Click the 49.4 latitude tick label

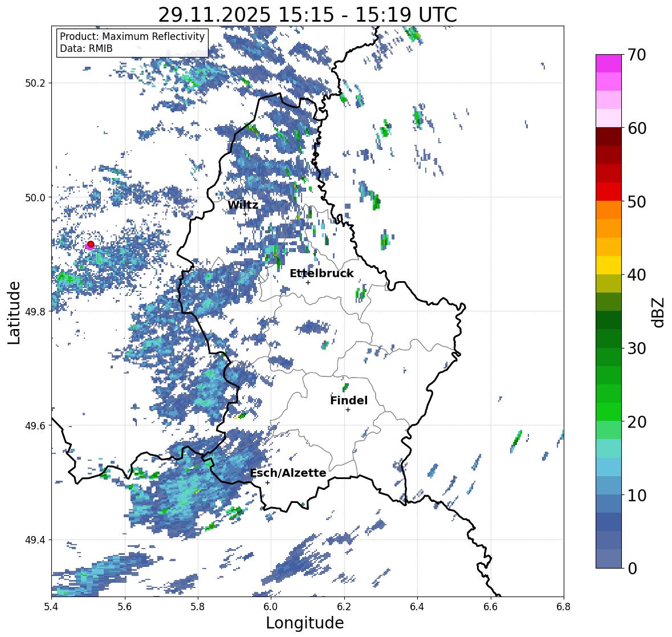[35, 540]
